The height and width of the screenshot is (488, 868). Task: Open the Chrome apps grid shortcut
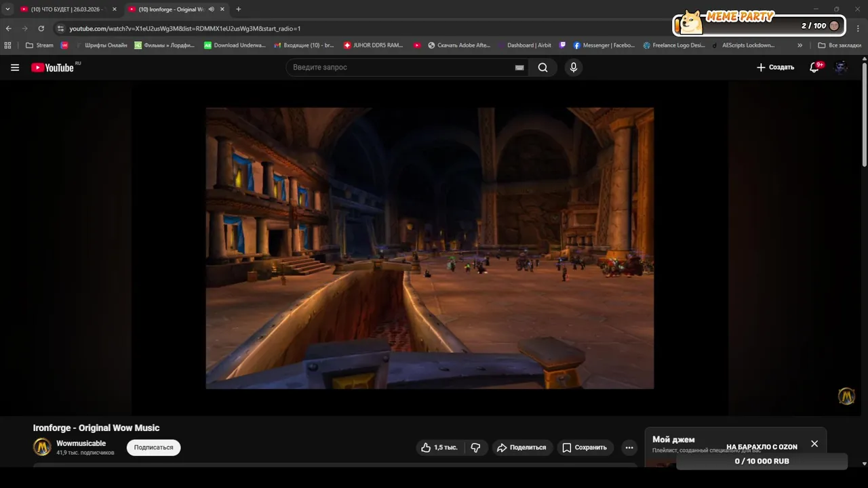(8, 45)
